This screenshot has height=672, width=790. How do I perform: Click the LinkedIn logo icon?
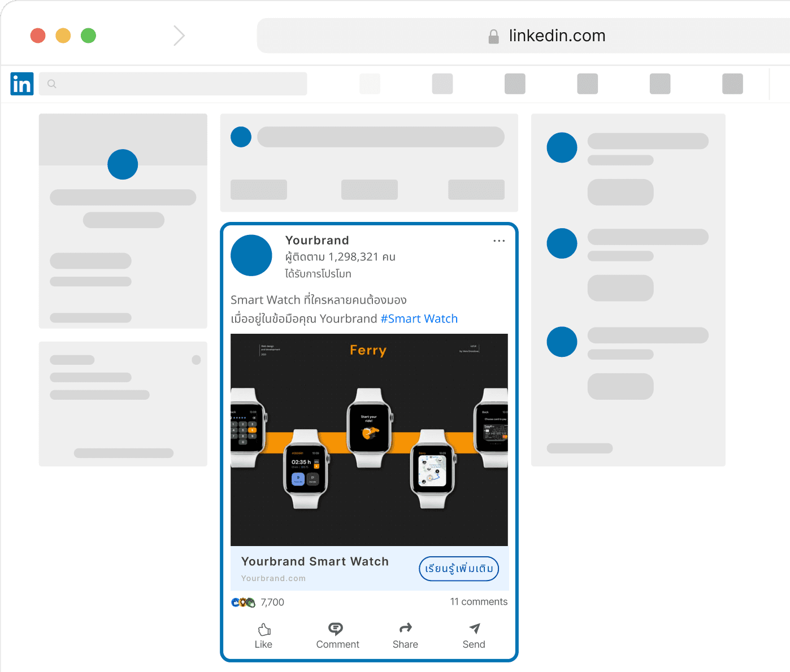[x=22, y=84]
